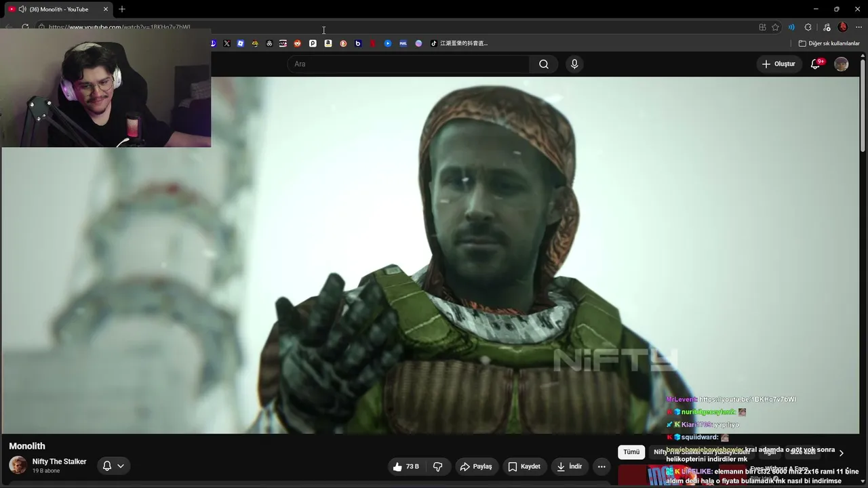Image resolution: width=868 pixels, height=488 pixels.
Task: Click the 'İndir' download button
Action: [x=569, y=466]
